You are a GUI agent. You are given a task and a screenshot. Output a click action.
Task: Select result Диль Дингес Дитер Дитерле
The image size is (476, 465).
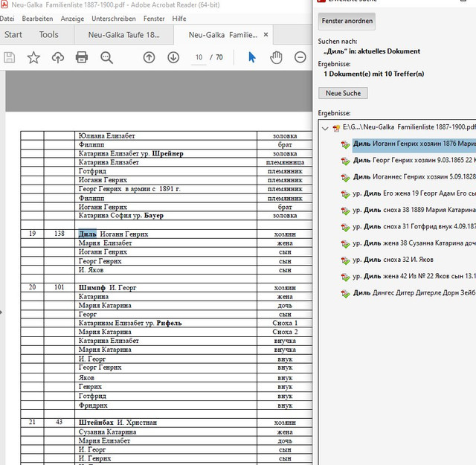[414, 293]
